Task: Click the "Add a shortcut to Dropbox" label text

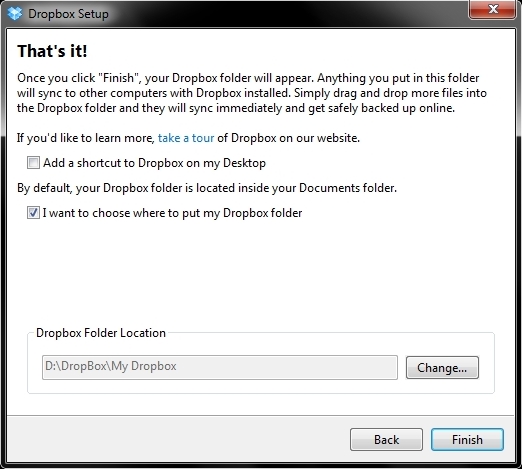Action: pos(154,163)
